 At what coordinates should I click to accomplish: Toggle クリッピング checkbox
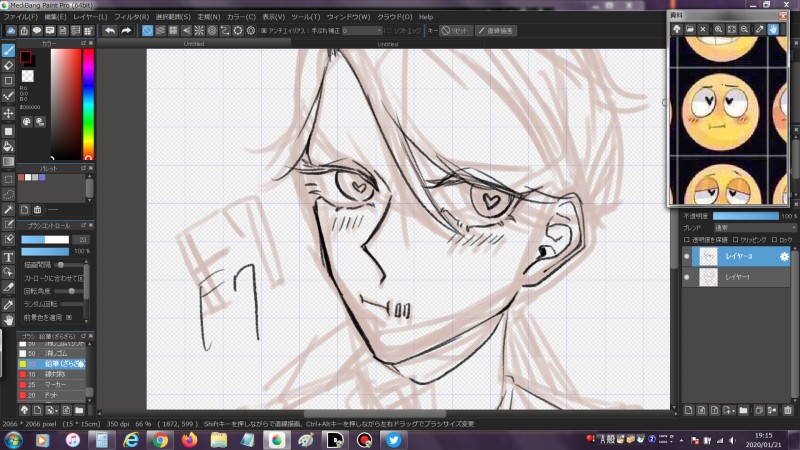pyautogui.click(x=736, y=240)
